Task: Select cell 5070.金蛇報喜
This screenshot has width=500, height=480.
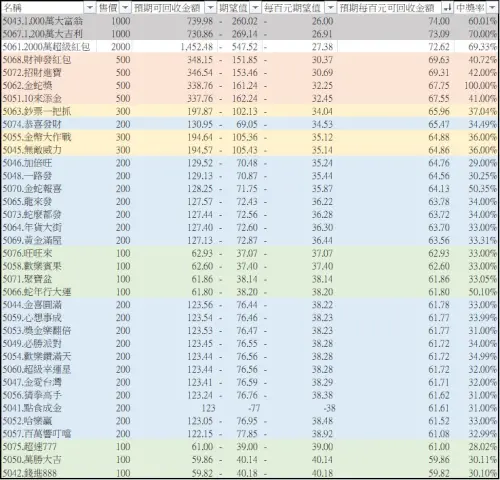Action: (49, 189)
